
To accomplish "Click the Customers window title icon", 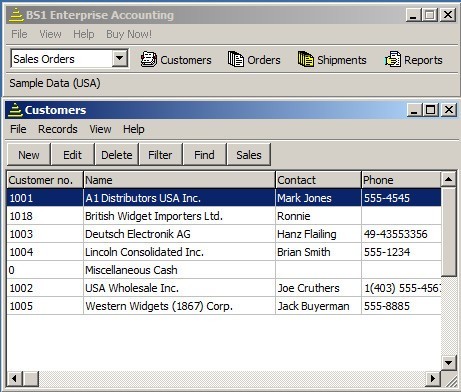I will pos(15,110).
